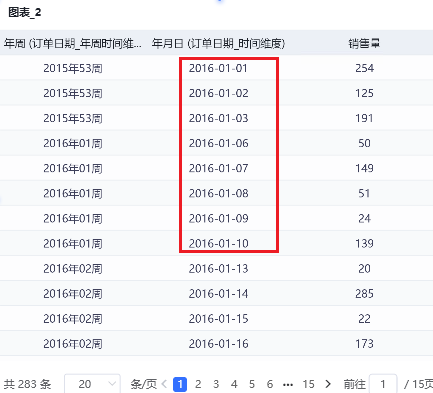Click the jump-to page input field

point(383,384)
